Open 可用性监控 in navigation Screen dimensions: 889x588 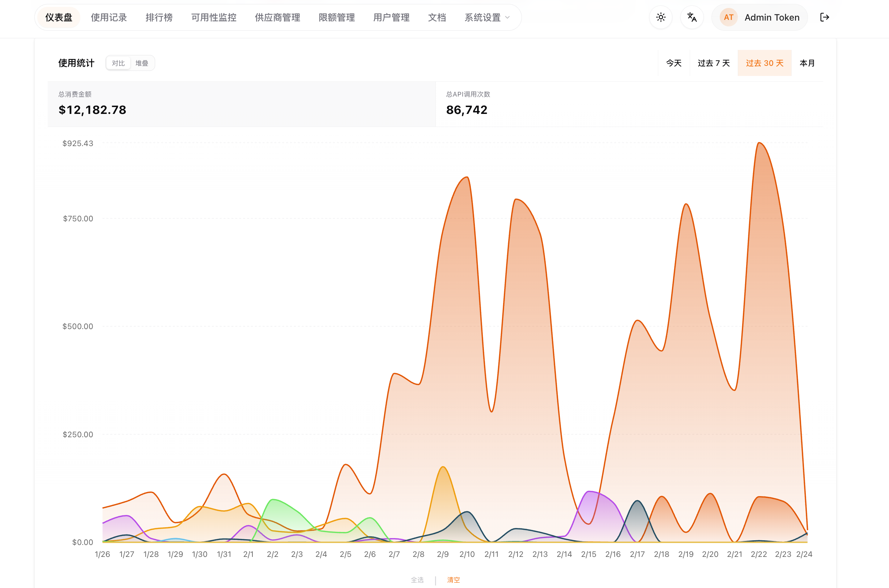click(x=214, y=17)
